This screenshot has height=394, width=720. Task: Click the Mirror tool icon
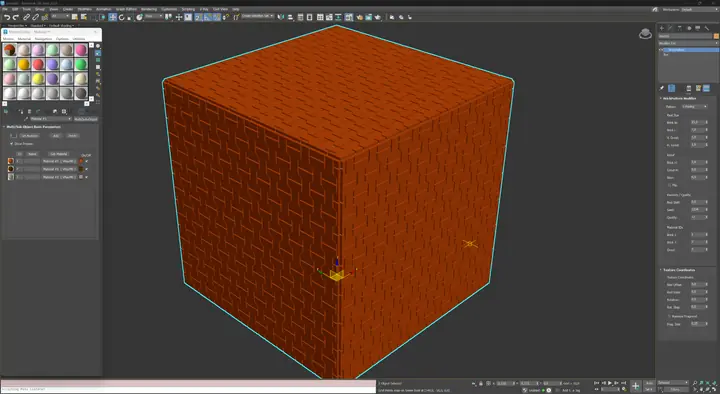(x=281, y=17)
